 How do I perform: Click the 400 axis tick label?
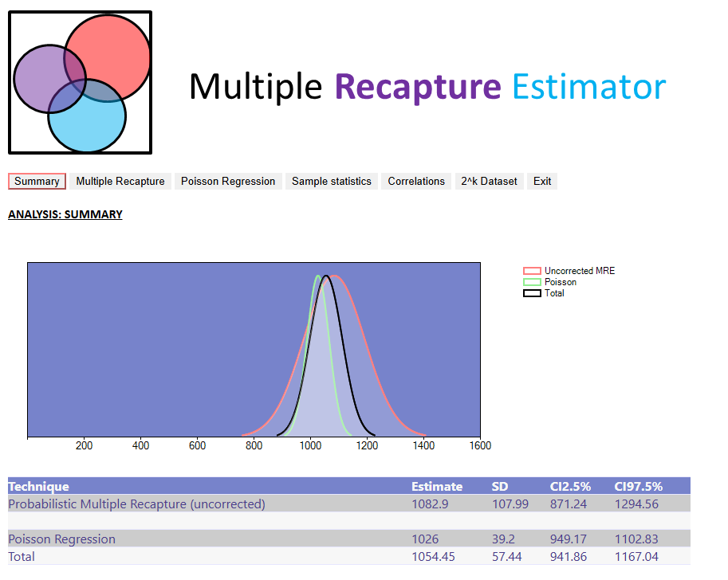pos(140,446)
